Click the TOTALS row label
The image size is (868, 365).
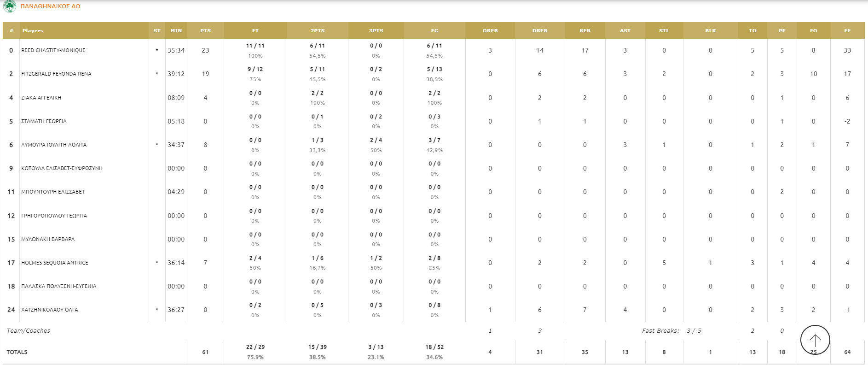tap(17, 352)
